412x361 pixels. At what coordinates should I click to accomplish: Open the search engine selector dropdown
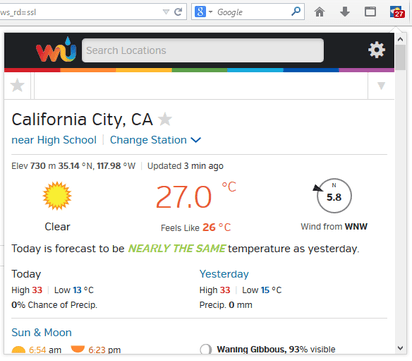[203, 12]
